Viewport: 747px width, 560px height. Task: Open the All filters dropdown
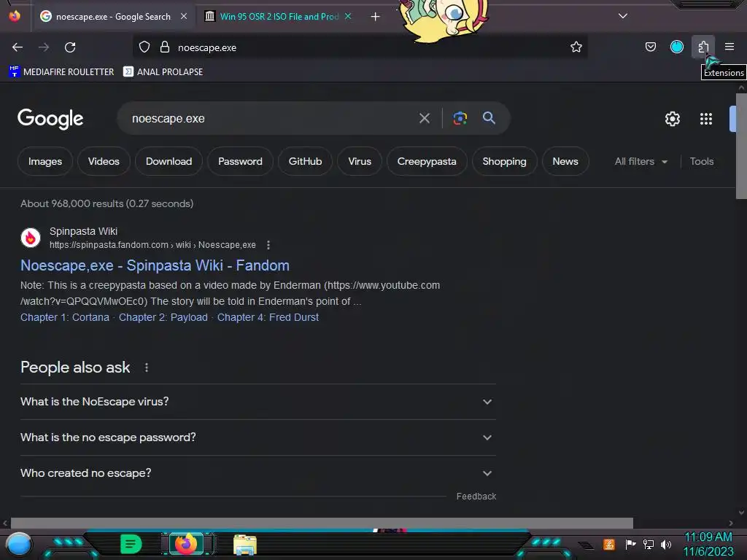tap(640, 161)
